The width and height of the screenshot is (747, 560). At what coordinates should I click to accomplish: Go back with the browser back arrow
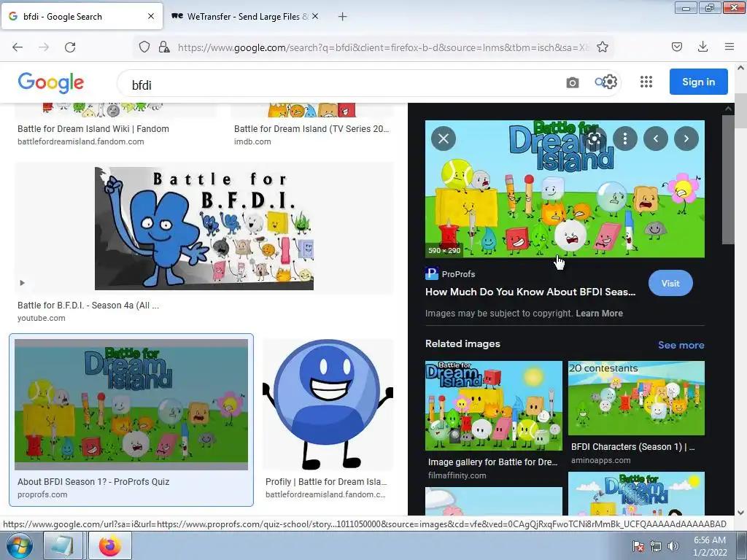pos(18,47)
